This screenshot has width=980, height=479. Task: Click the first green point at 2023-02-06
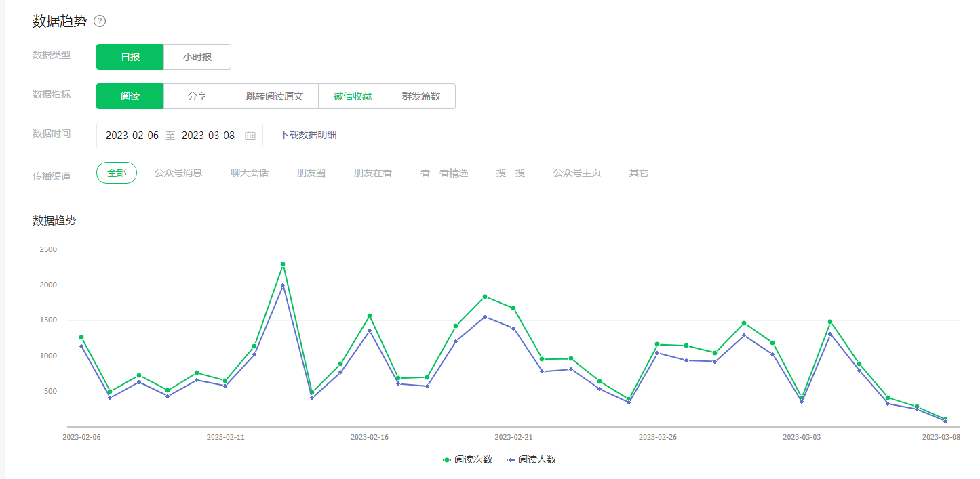(81, 337)
